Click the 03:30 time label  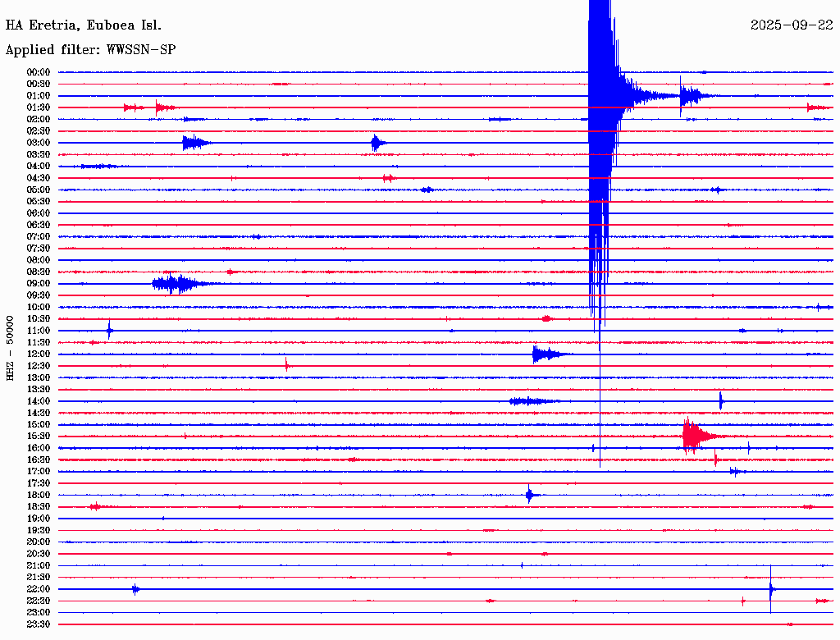[x=39, y=154]
